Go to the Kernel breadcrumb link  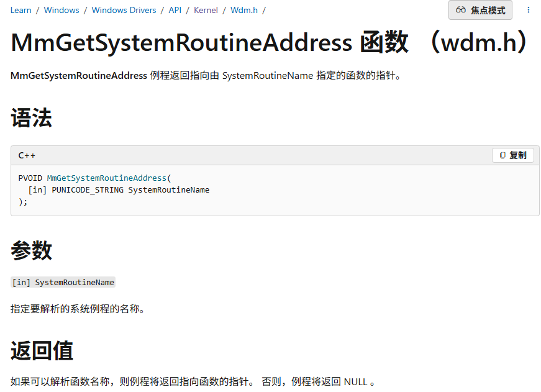pos(206,10)
